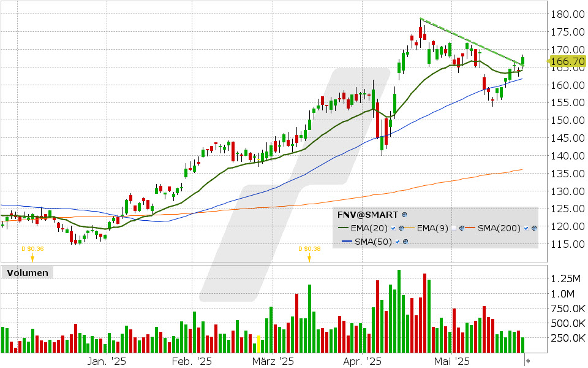Viewport: 588px width, 368px height.
Task: Uncheck the EMA(20) visibility checkbox
Action: tap(393, 228)
